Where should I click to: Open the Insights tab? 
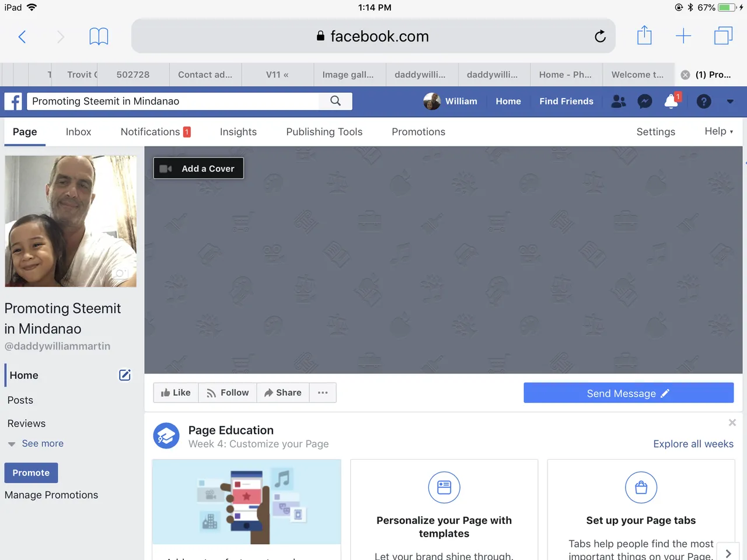[x=238, y=132]
